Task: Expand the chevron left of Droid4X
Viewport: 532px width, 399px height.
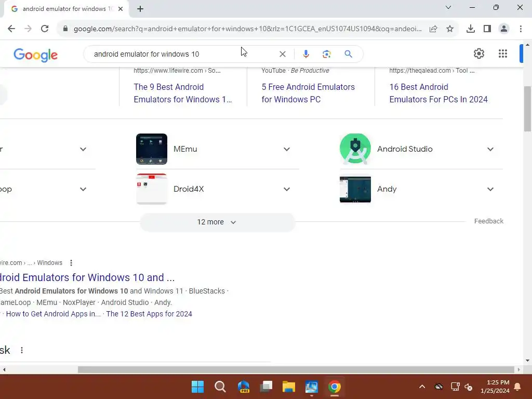Action: (x=83, y=189)
